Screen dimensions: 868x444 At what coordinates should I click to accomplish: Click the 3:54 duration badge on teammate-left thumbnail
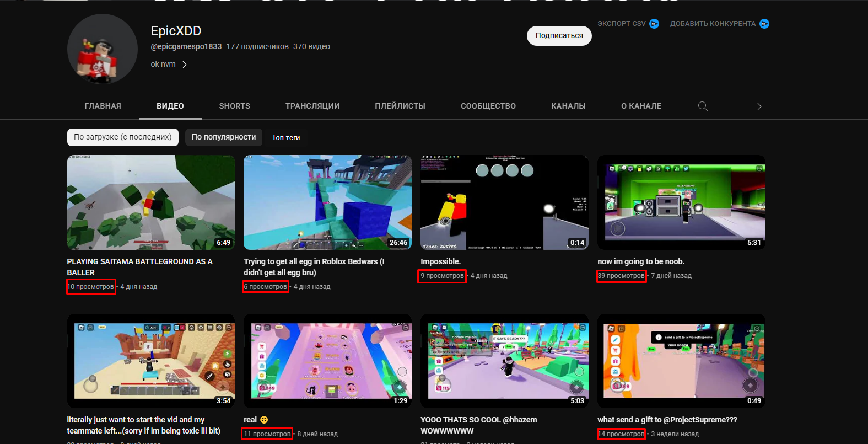[x=224, y=401]
